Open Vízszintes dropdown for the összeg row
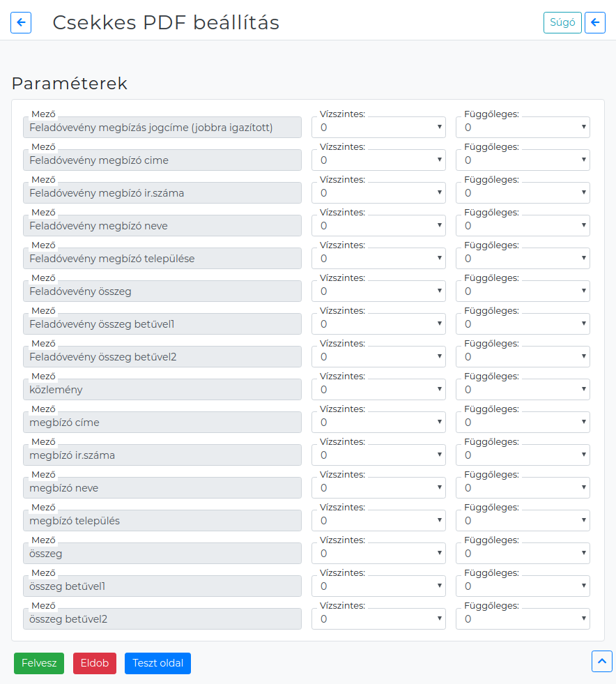Viewport: 616px width, 684px height. tap(378, 553)
